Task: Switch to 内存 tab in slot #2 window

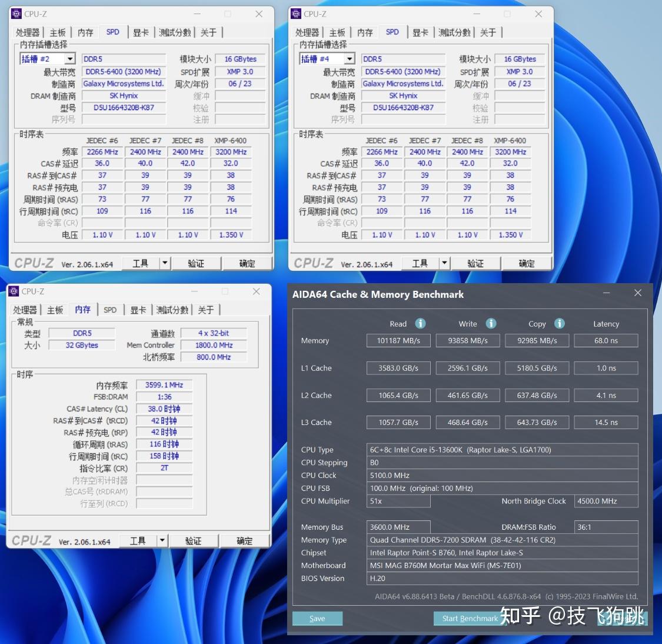Action: coord(85,32)
